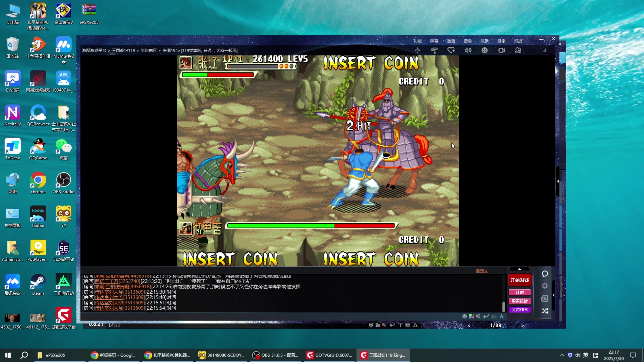Screen dimensions: 644x362
Task: Click the speaker volume icon in game toolbar
Action: click(x=468, y=51)
